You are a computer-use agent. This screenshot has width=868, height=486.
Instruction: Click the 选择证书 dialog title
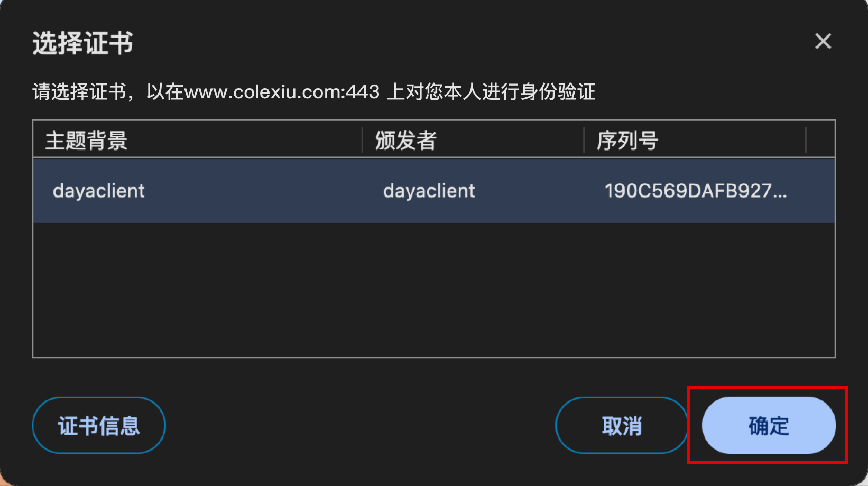pos(82,43)
